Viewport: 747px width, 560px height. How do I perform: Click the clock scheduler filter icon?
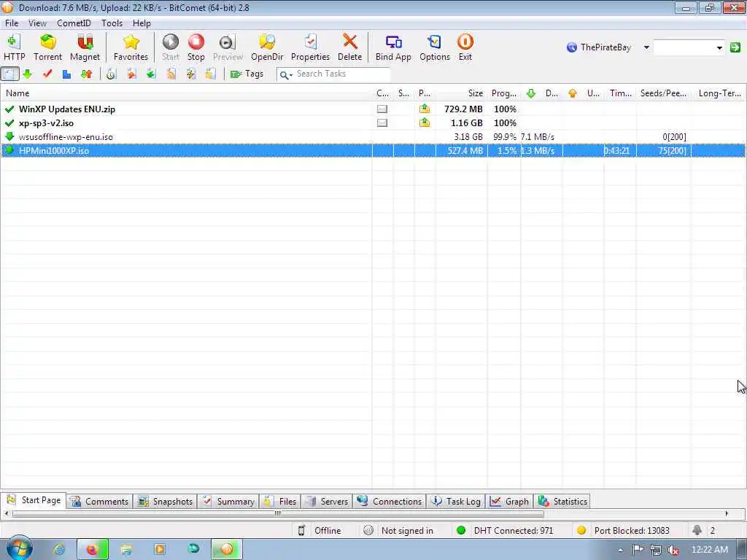(x=111, y=74)
